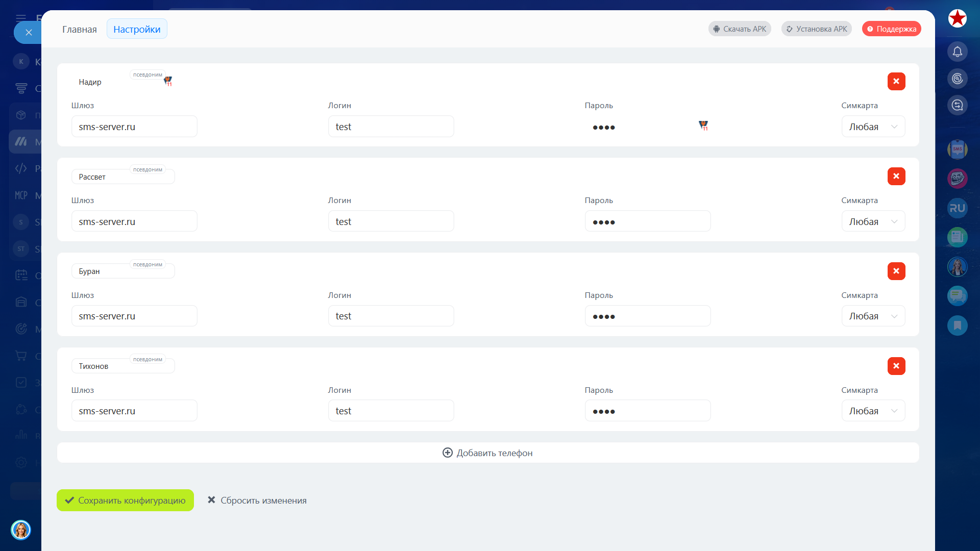The height and width of the screenshot is (551, 980).
Task: Expand Симкарта dropdown for Надир
Action: click(873, 127)
